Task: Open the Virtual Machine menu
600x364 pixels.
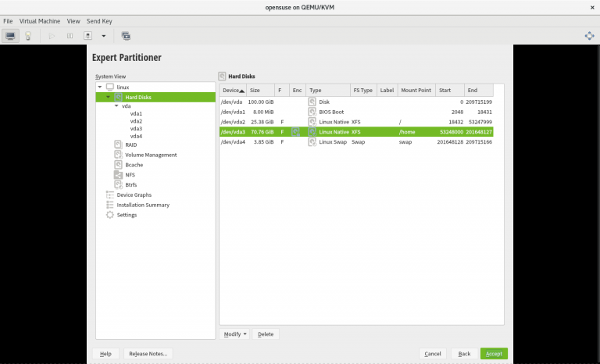Action: [x=40, y=21]
